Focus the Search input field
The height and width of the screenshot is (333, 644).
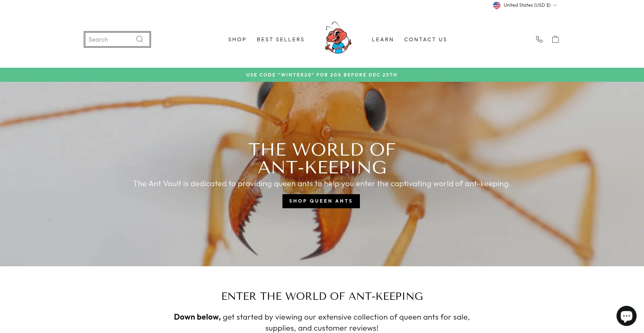tap(110, 40)
